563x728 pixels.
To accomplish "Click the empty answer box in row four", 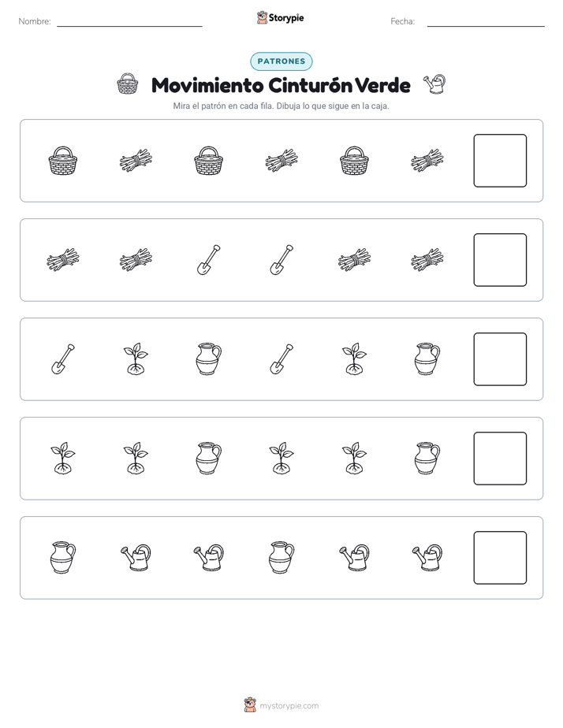I will coord(500,459).
